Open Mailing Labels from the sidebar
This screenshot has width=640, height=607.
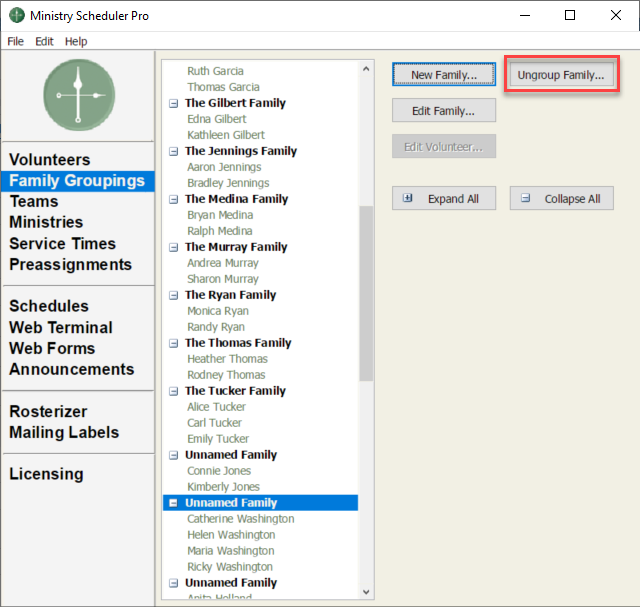point(64,432)
